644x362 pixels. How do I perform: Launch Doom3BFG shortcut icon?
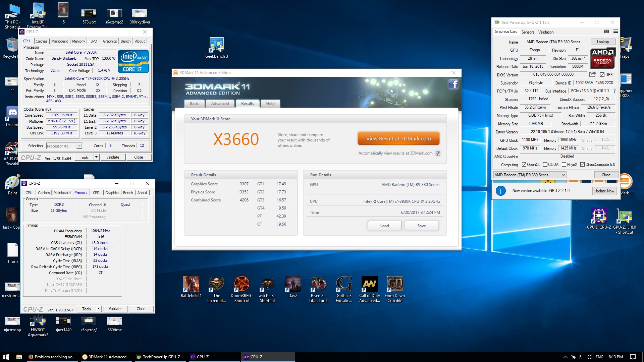point(242,289)
